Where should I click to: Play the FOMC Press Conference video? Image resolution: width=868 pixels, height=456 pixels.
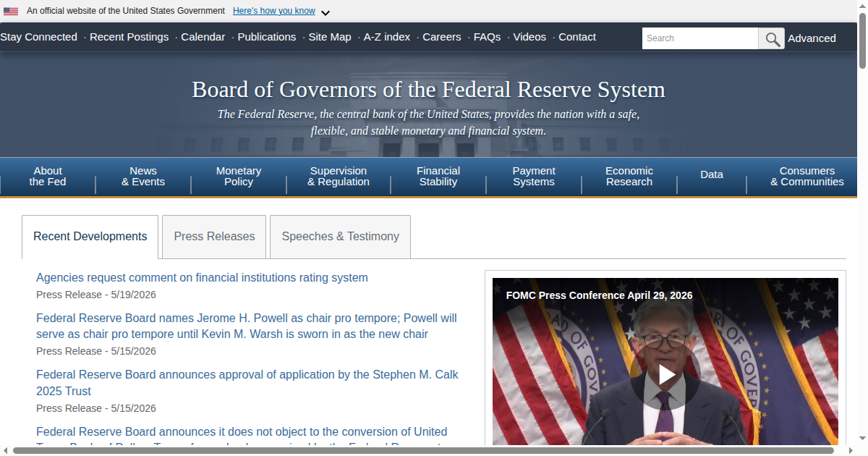pos(665,374)
